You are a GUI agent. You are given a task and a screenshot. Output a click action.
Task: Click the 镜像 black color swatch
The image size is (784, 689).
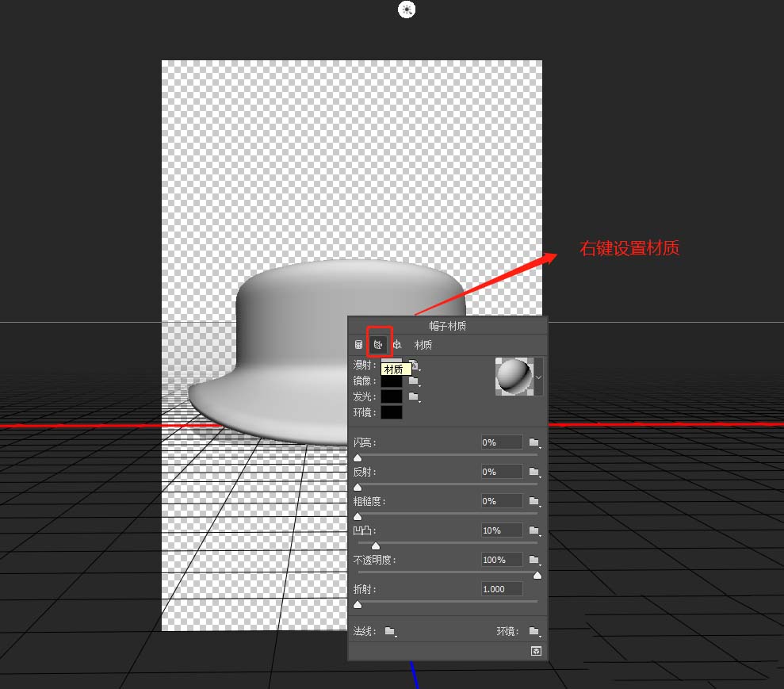(392, 381)
